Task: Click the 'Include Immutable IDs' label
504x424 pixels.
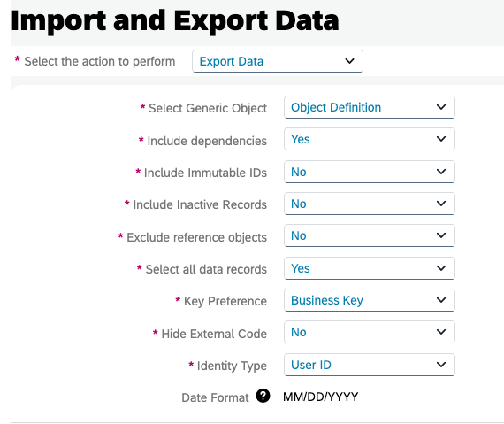Action: (x=205, y=173)
